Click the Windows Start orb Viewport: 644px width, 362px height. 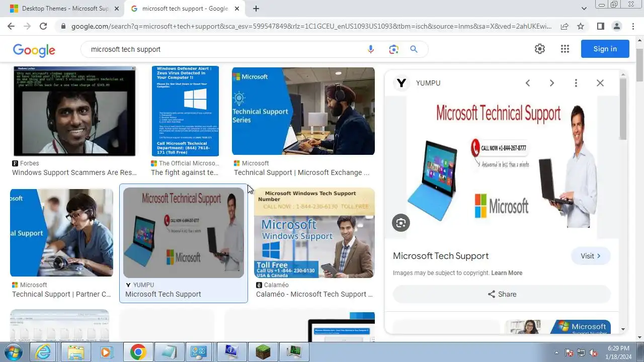[x=14, y=352]
